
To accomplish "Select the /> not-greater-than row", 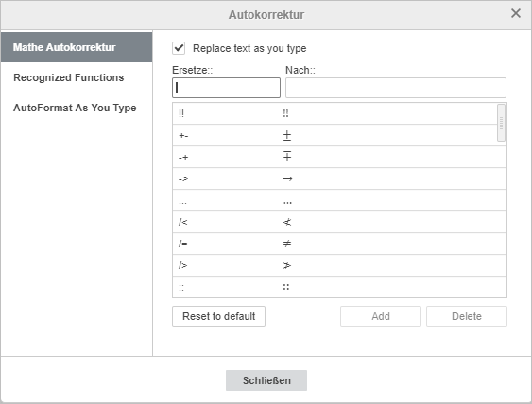I will (339, 265).
